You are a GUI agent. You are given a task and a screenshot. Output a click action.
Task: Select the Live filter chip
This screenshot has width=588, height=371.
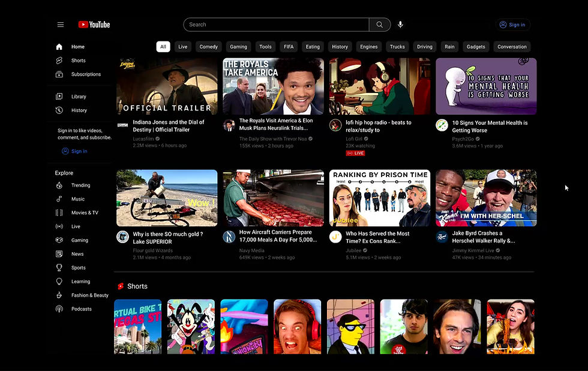(x=182, y=47)
